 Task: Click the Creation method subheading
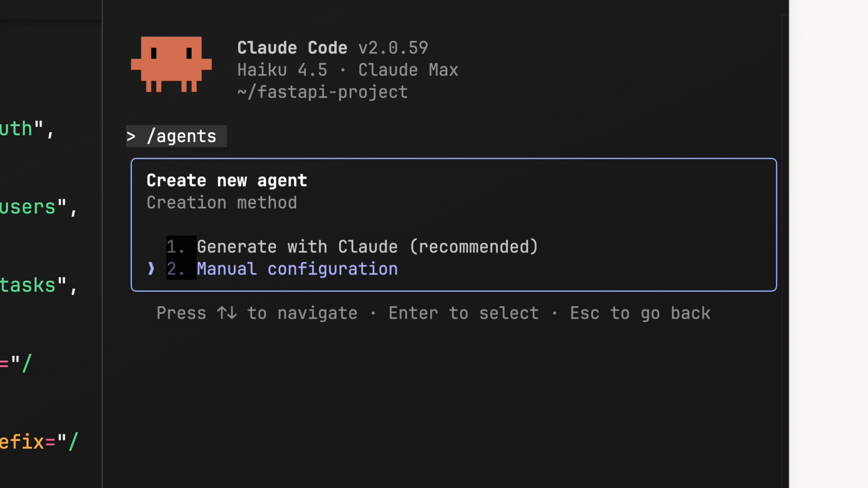coord(222,203)
